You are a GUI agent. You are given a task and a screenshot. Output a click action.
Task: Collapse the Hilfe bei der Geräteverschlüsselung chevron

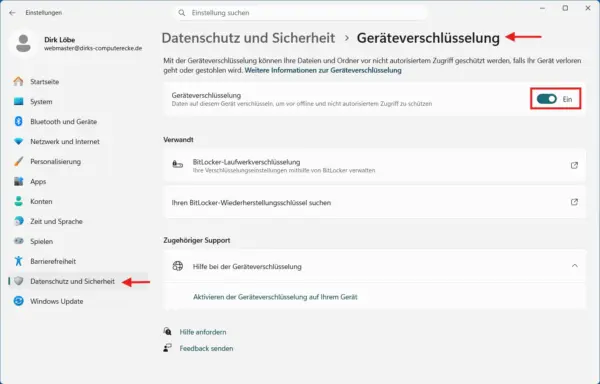pyautogui.click(x=574, y=266)
